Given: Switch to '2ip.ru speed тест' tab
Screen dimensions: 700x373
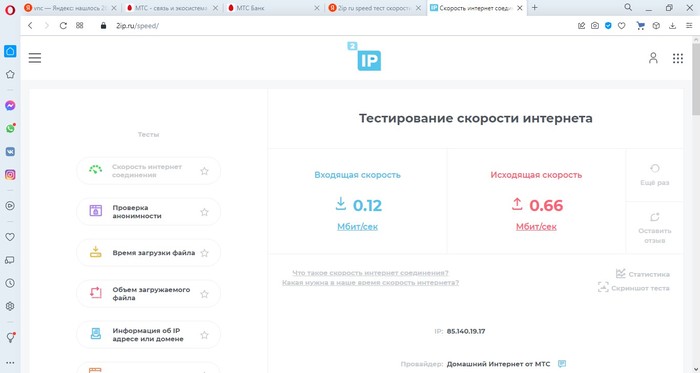Looking at the screenshot, I should coord(373,8).
